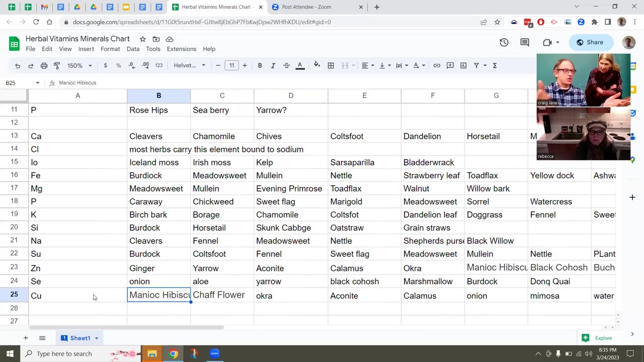Open text rotation dropdown
This screenshot has height=362, width=644.
(x=419, y=65)
